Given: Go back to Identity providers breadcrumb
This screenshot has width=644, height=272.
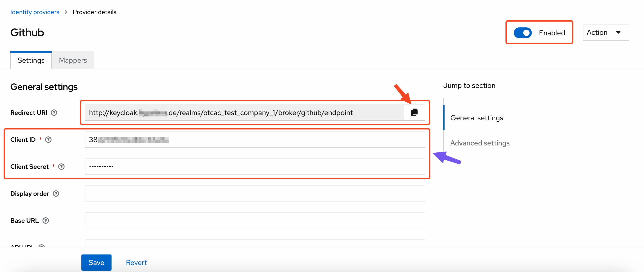Looking at the screenshot, I should [35, 12].
